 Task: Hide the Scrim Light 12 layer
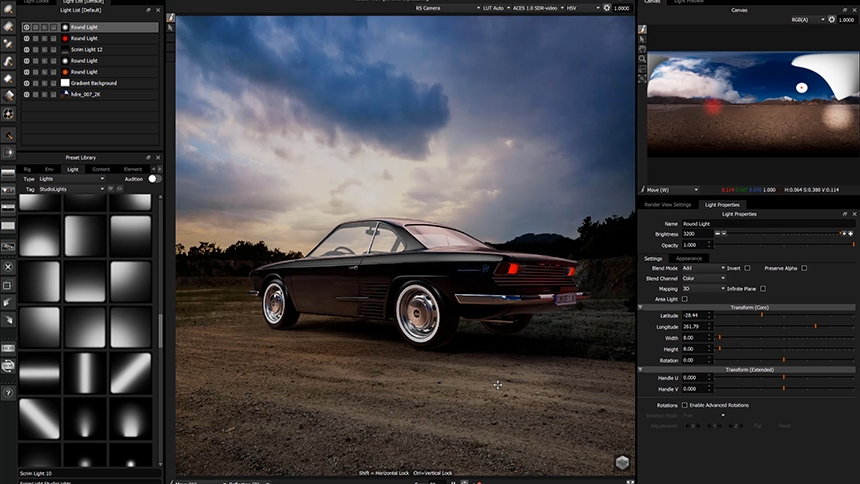coord(26,49)
